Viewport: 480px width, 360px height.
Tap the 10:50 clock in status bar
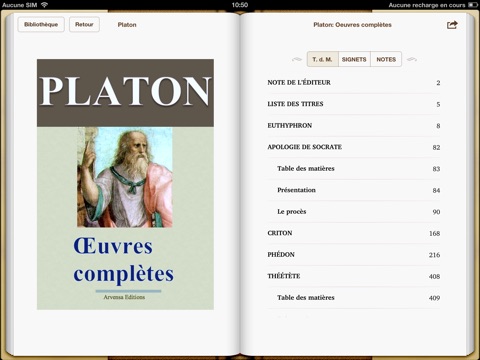(x=240, y=5)
